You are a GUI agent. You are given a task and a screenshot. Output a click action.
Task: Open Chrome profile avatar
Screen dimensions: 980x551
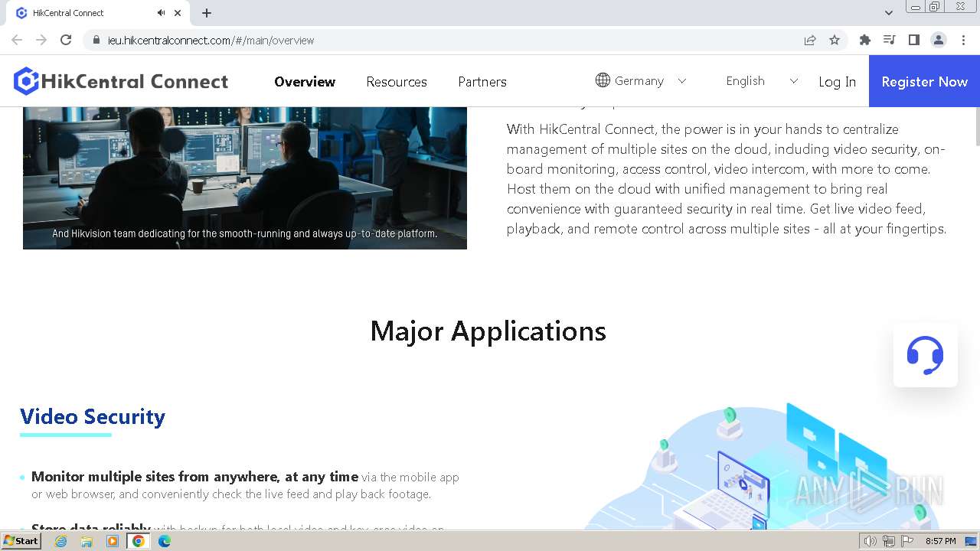(939, 40)
